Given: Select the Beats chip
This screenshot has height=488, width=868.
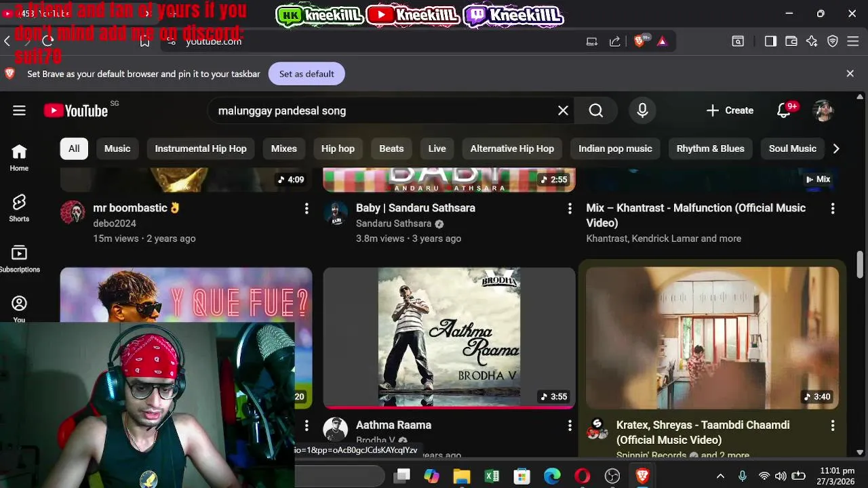Looking at the screenshot, I should 391,148.
